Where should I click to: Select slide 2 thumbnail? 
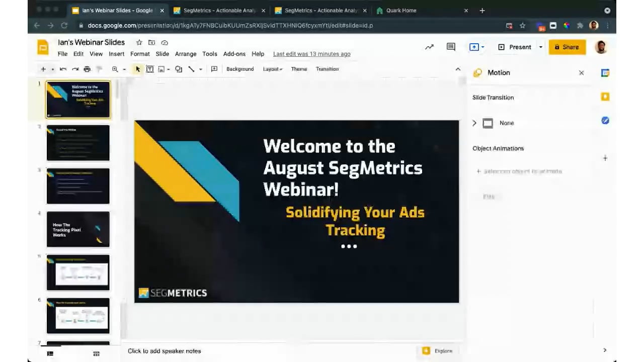tap(78, 143)
